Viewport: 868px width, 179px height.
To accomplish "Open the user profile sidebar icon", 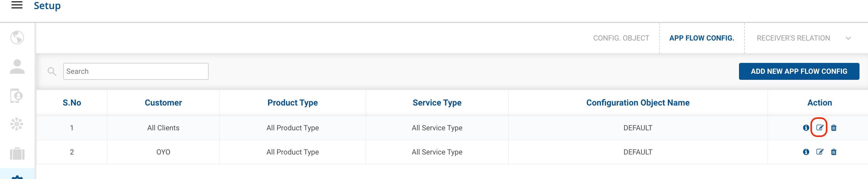I will [x=17, y=67].
